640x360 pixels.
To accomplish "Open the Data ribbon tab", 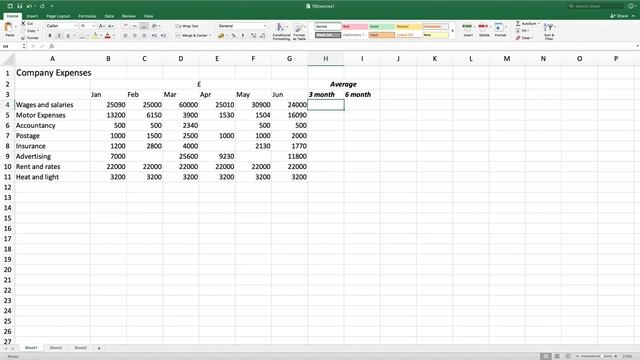I will point(109,16).
